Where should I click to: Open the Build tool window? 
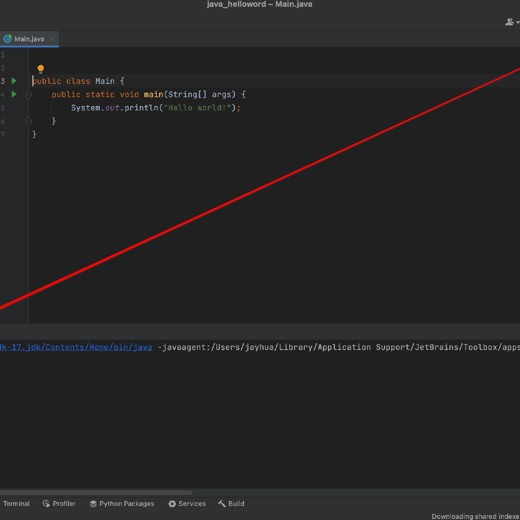[x=231, y=504]
